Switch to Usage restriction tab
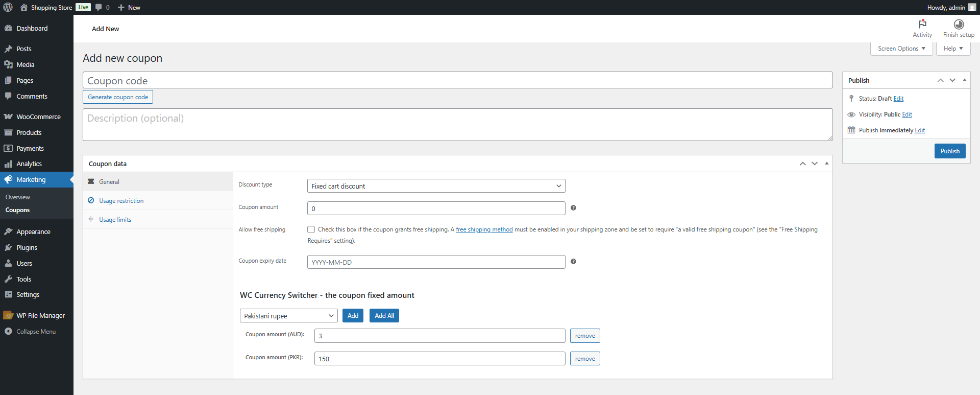 158,201
